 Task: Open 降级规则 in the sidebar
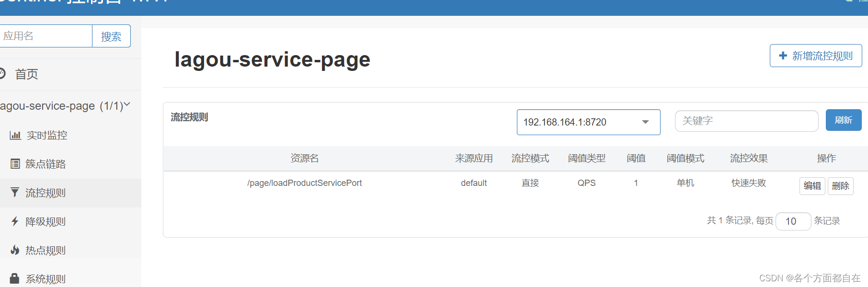coord(70,222)
